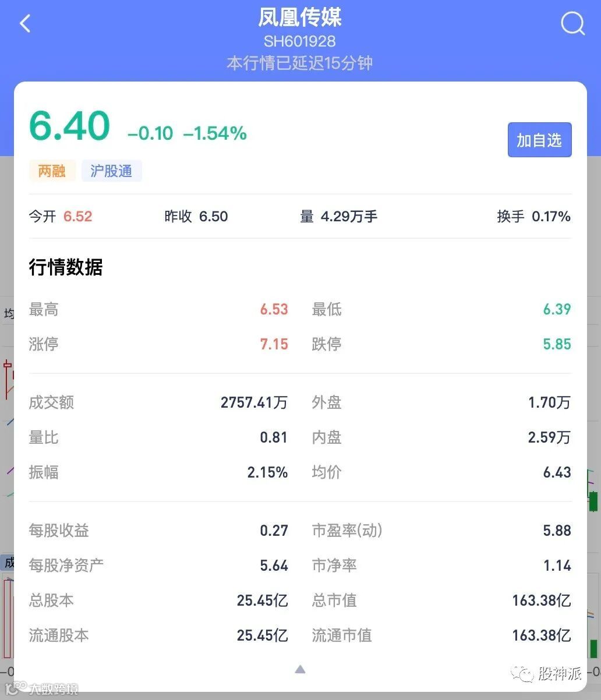Select the 内盘 value 2.59万
This screenshot has width=601, height=700.
(550, 437)
